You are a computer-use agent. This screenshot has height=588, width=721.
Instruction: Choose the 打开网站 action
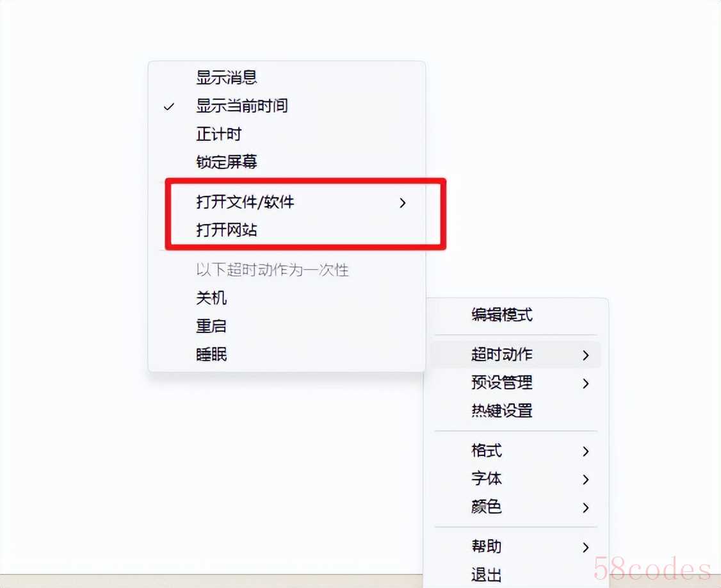coord(287,229)
